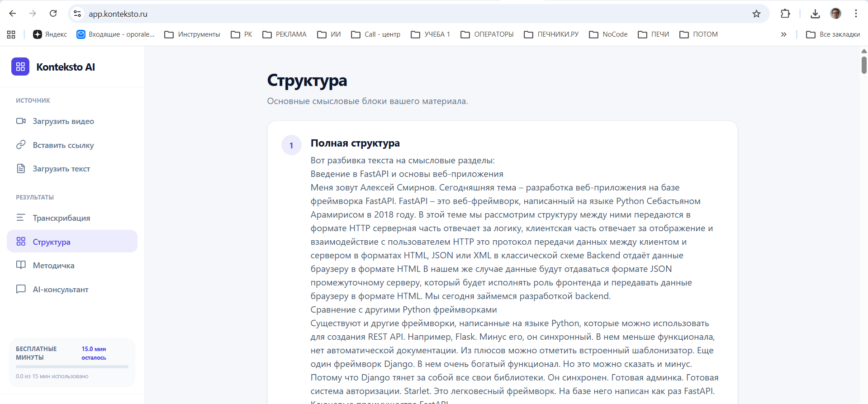This screenshot has width=868, height=404.
Task: Click the scrollbar up arrow
Action: [864, 51]
